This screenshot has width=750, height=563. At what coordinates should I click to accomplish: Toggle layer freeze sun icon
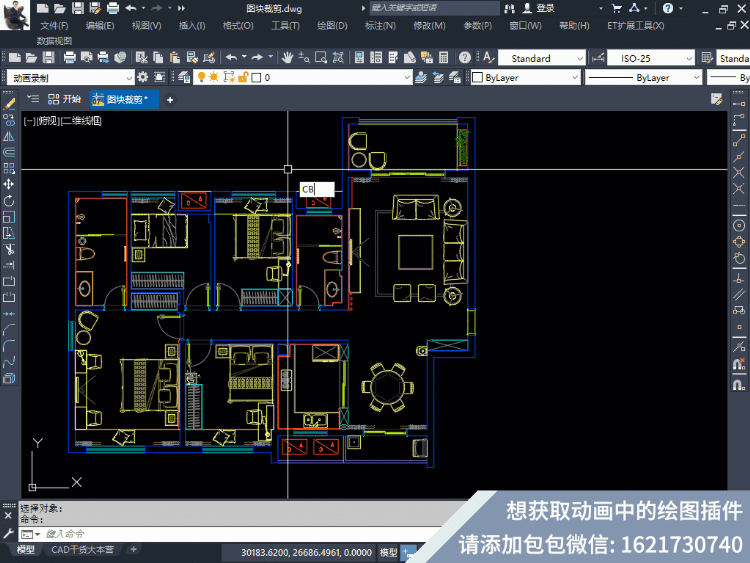[x=213, y=77]
